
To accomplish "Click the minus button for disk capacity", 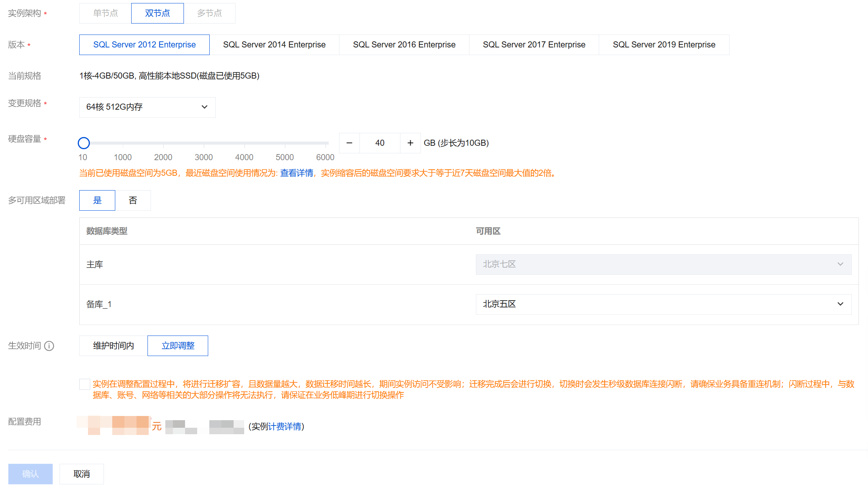I will (x=349, y=143).
